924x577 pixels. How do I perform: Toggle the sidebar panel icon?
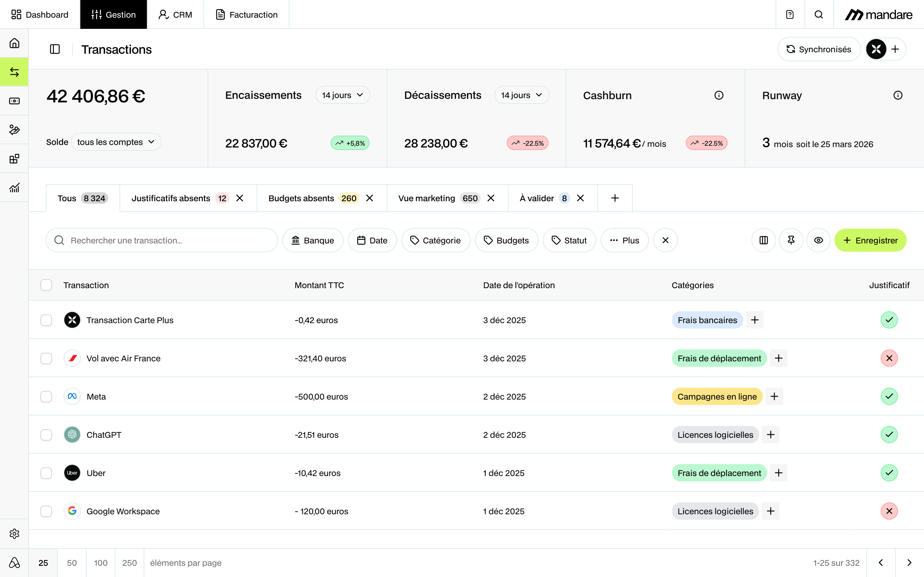pyautogui.click(x=55, y=49)
